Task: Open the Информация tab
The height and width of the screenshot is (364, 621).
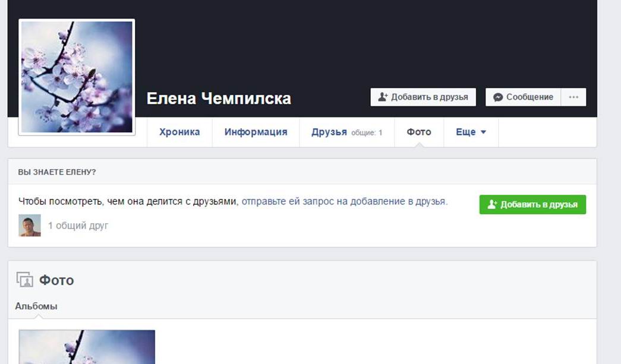Action: (256, 132)
